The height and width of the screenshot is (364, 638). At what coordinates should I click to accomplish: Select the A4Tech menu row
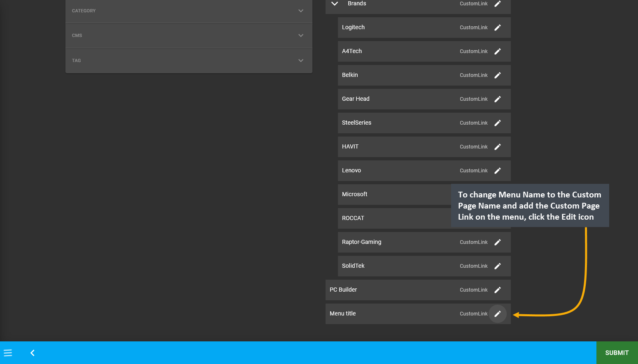click(x=424, y=51)
